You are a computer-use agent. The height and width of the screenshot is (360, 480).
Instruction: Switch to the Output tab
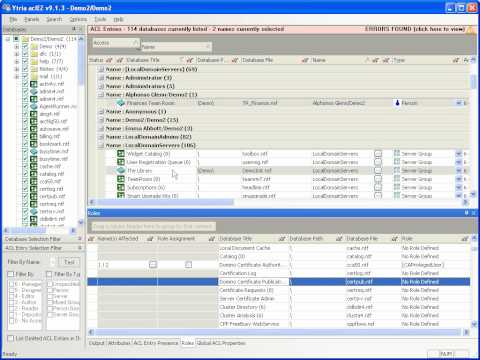tap(97, 343)
